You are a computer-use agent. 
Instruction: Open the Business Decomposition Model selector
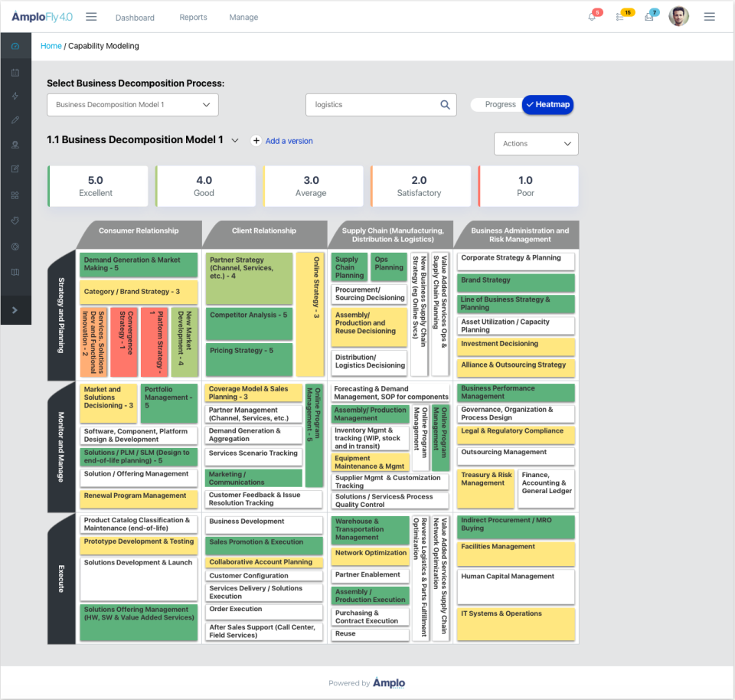[132, 104]
